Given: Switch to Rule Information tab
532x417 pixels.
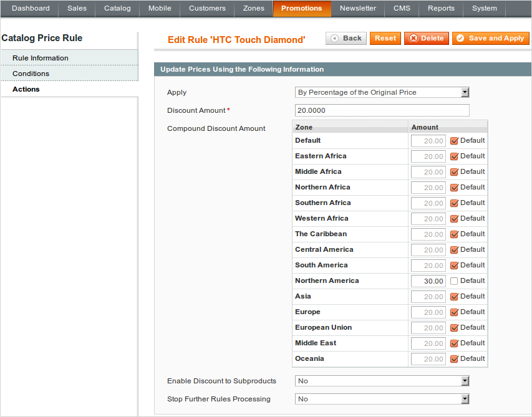Looking at the screenshot, I should (x=70, y=57).
